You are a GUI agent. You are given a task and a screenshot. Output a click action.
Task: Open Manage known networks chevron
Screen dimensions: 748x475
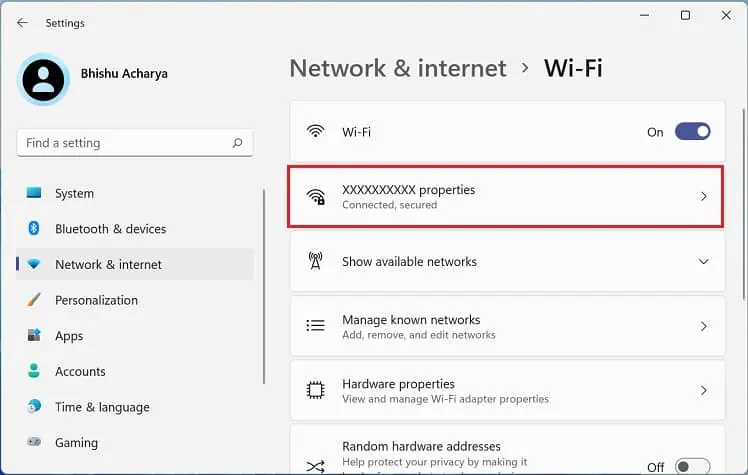pos(704,326)
